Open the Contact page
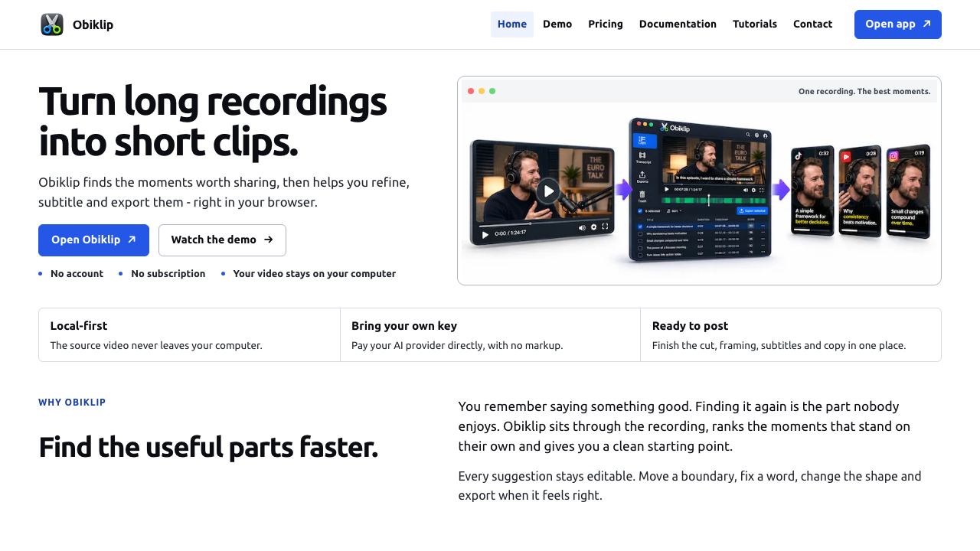The height and width of the screenshot is (551, 980). pyautogui.click(x=812, y=24)
